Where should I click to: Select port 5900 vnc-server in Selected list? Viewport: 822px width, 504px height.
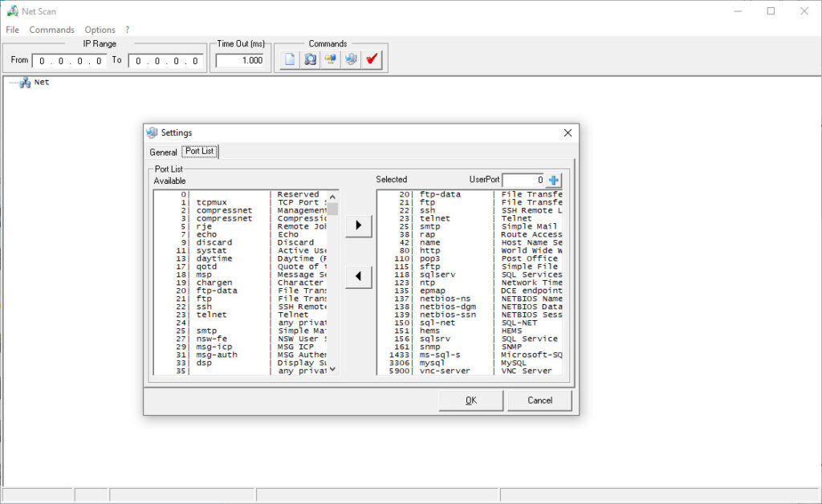pyautogui.click(x=470, y=371)
